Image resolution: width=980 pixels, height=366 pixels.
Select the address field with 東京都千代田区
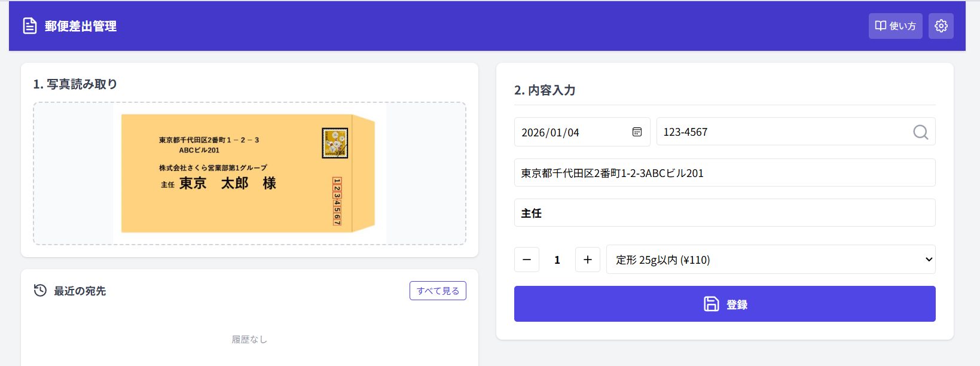point(724,173)
